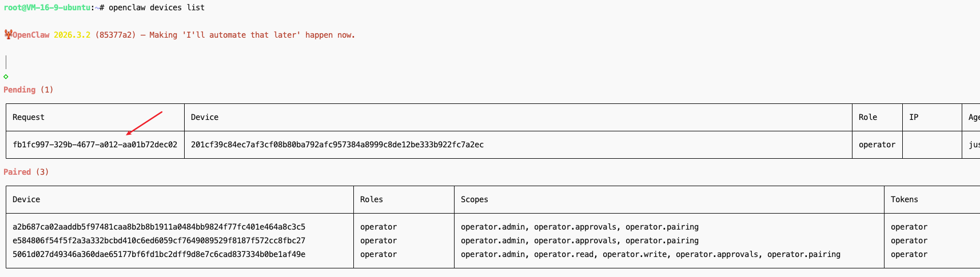Image resolution: width=980 pixels, height=277 pixels.
Task: Click the "Paired (3)" section heading
Action: (x=26, y=172)
